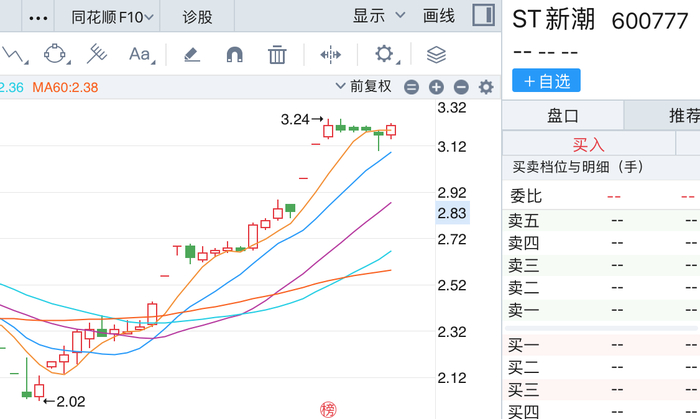Viewport: 700px width, 419px height.
Task: Add stock with +自选 button
Action: point(546,81)
